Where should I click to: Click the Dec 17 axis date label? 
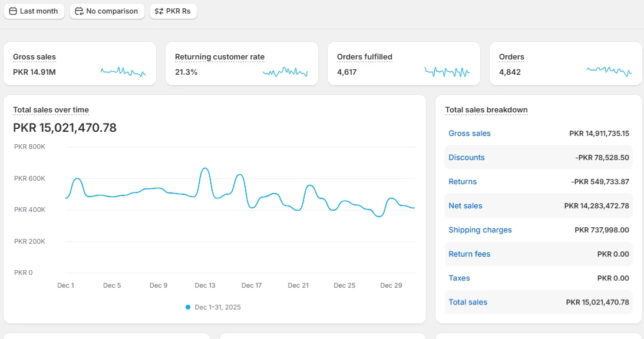[252, 285]
